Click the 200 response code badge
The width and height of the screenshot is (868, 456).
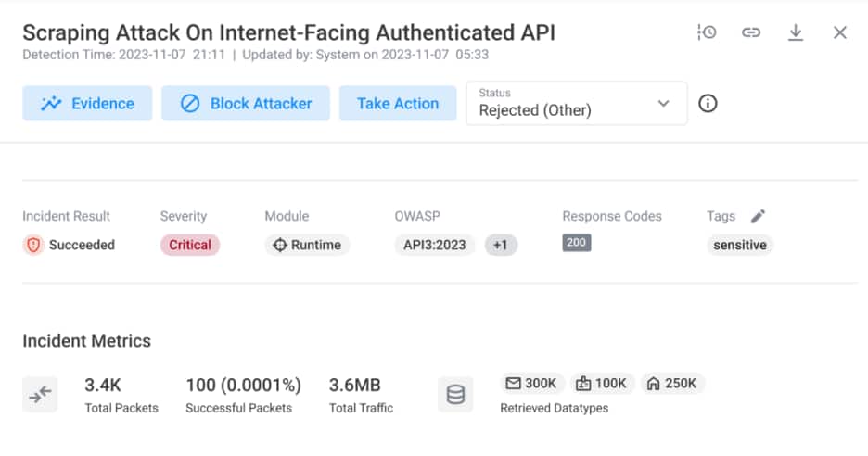pos(576,243)
